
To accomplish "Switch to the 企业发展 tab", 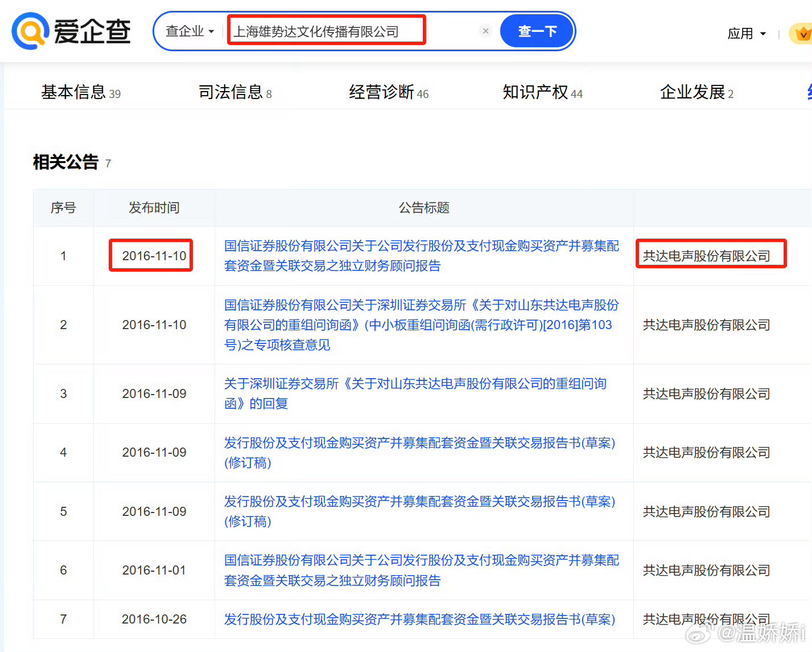I will tap(696, 92).
